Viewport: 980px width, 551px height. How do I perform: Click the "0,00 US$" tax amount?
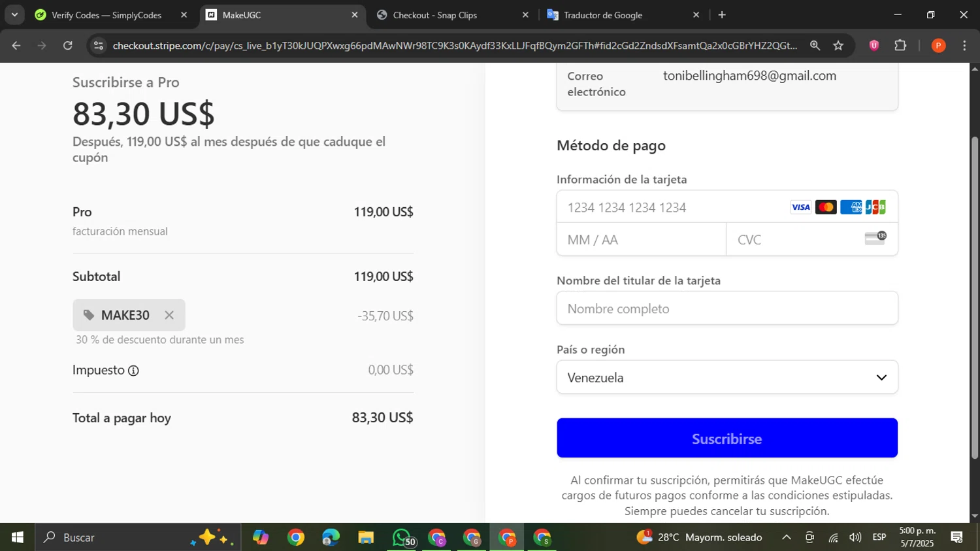[x=391, y=370]
